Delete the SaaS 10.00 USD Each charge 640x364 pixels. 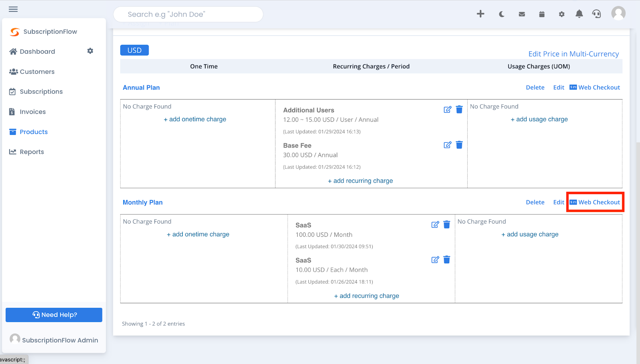pyautogui.click(x=447, y=260)
